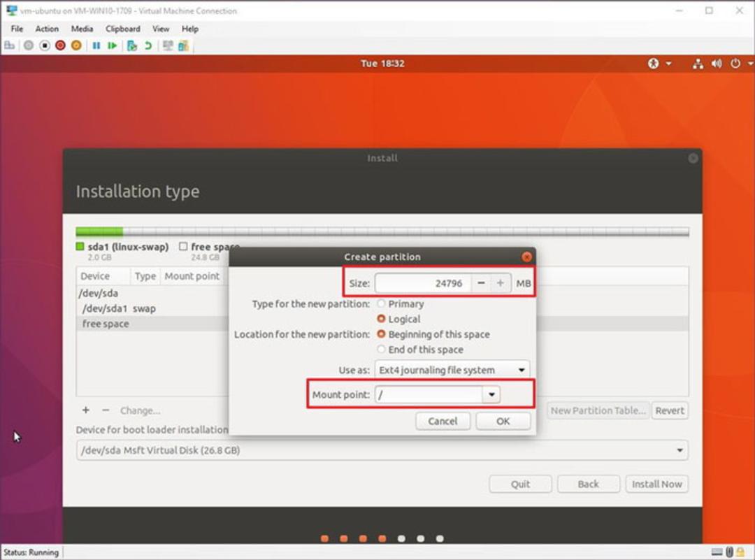Click the red Shut Down icon

(60, 45)
